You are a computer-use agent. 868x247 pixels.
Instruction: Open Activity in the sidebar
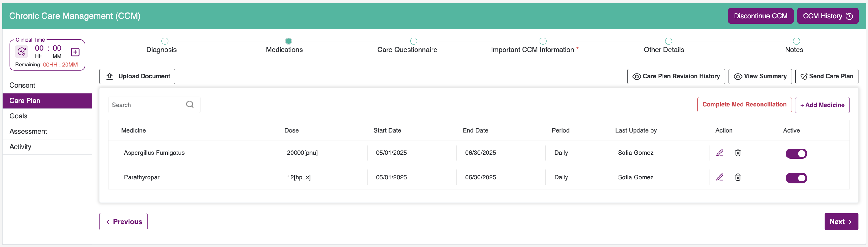[47, 147]
